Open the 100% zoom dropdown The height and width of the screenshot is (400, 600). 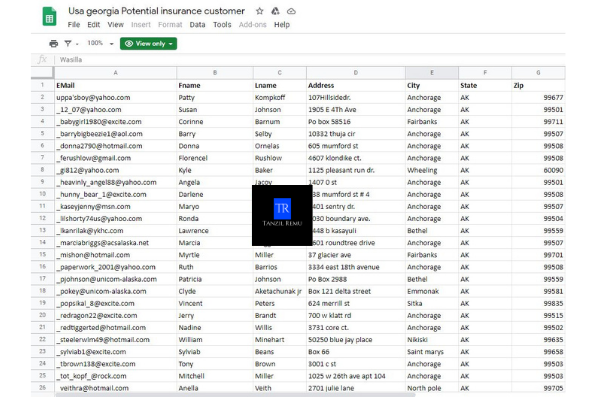pyautogui.click(x=98, y=43)
